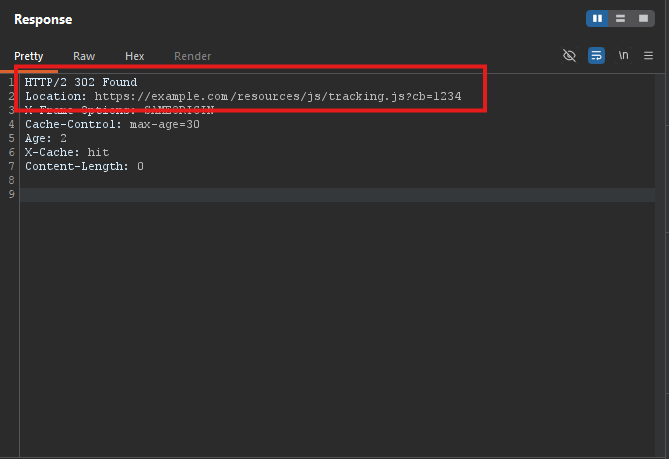This screenshot has height=459, width=669.
Task: Switch to the Hex tab
Action: tap(134, 56)
